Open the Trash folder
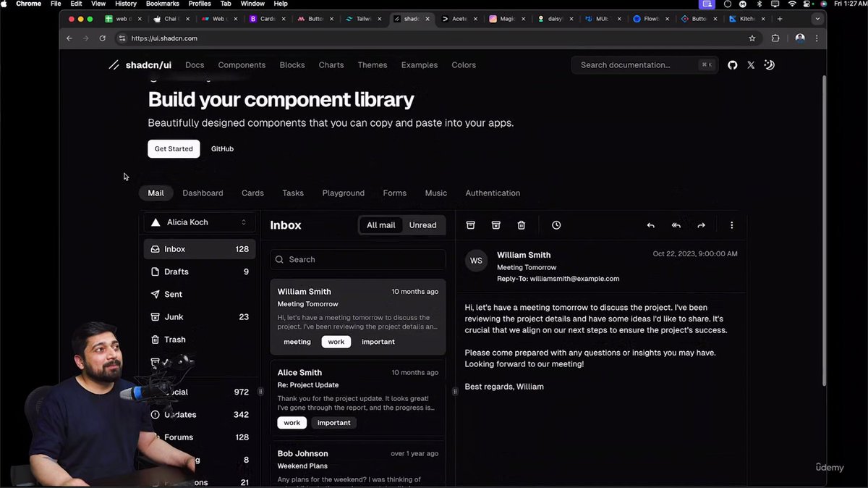868x488 pixels. (200, 339)
